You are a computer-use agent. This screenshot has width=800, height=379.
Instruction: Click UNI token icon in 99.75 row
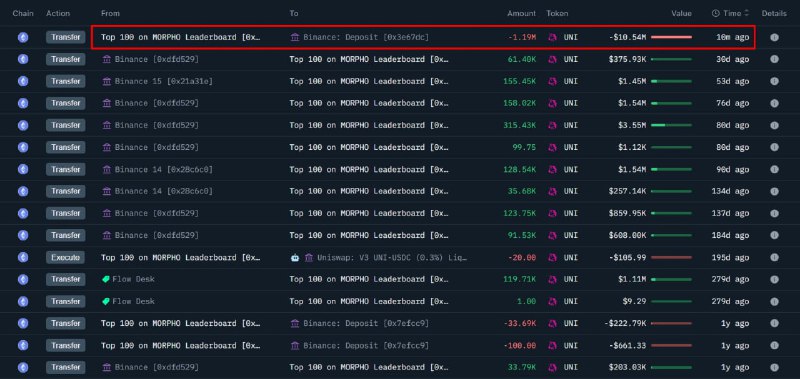coord(552,147)
